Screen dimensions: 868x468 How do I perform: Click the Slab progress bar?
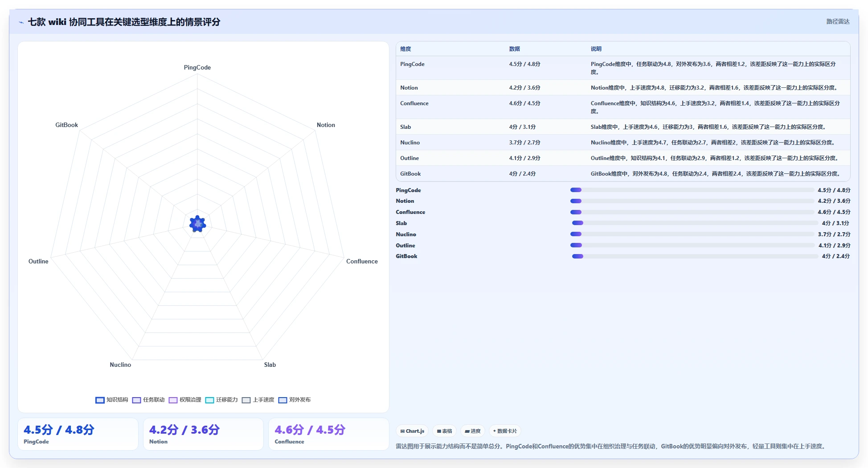(x=695, y=223)
